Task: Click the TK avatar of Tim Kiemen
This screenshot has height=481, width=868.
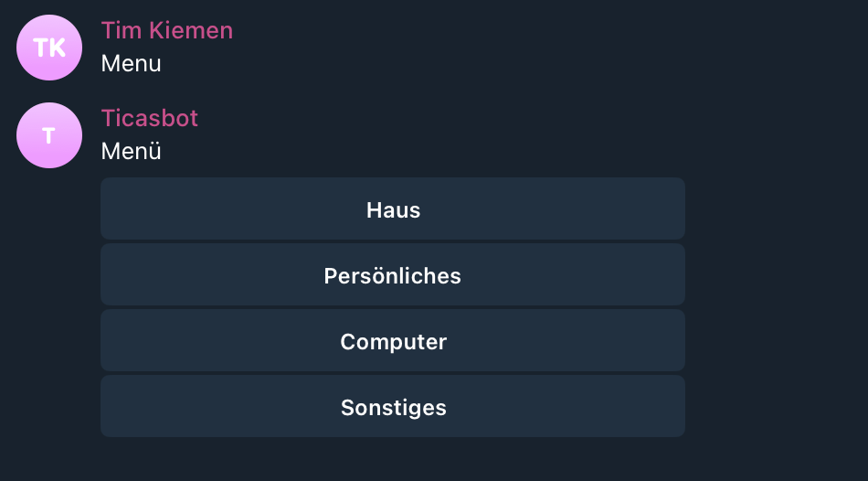Action: tap(49, 48)
